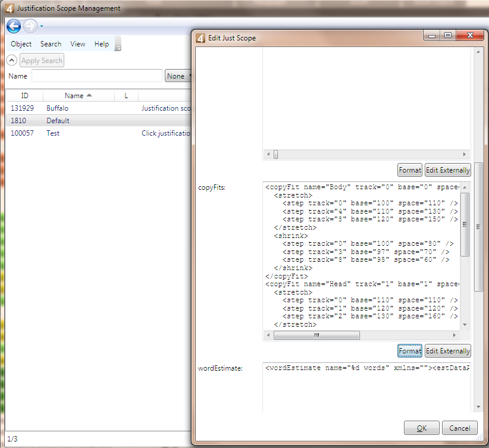This screenshot has width=489, height=448.
Task: Click the copyFits right scroll arrow
Action: pos(454,335)
